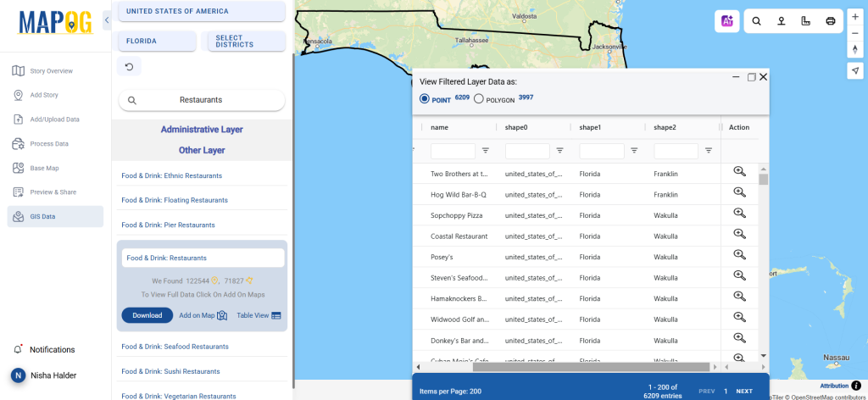Click the Restaurants layer search field
The width and height of the screenshot is (868, 400).
pos(202,100)
